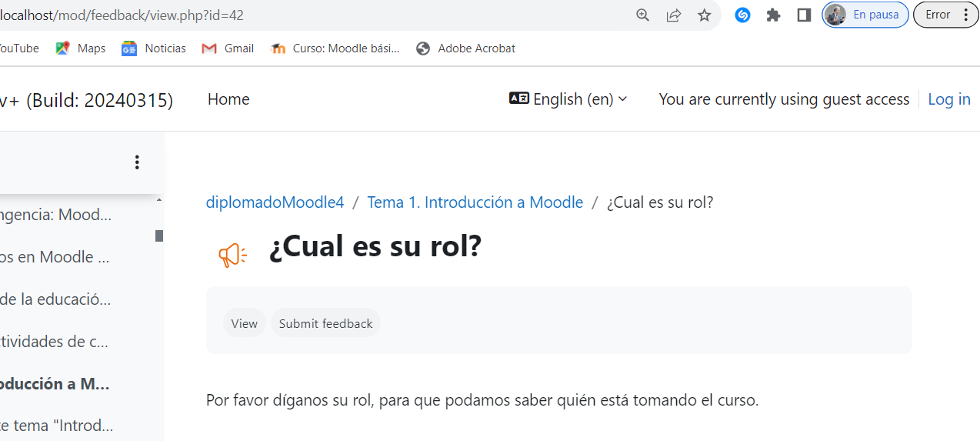This screenshot has width=980, height=441.
Task: Open 'Tema 1. Introducción a Moodle' breadcrumb
Action: (x=475, y=202)
